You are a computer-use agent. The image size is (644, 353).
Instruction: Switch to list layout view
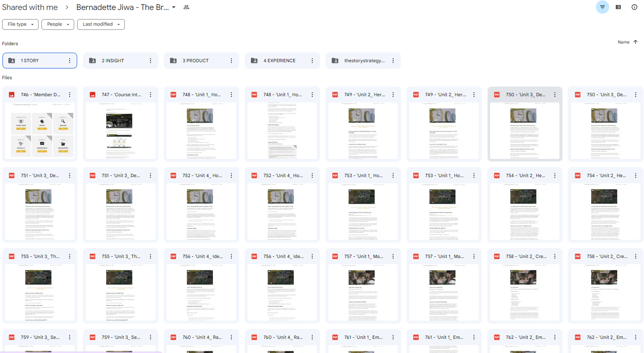pos(618,7)
